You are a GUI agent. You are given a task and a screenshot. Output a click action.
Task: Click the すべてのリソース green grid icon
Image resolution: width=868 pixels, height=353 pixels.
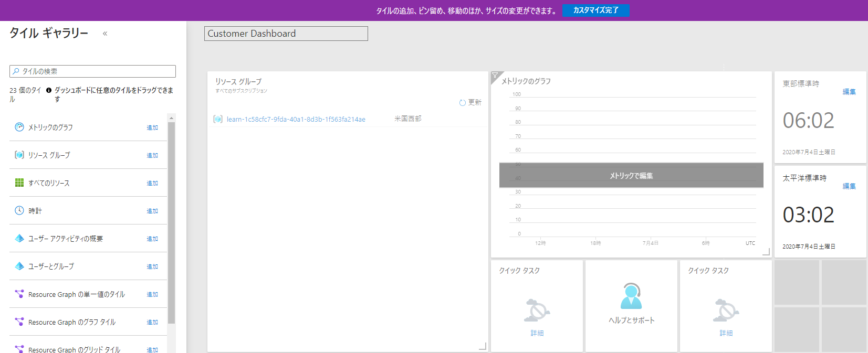pyautogui.click(x=19, y=183)
